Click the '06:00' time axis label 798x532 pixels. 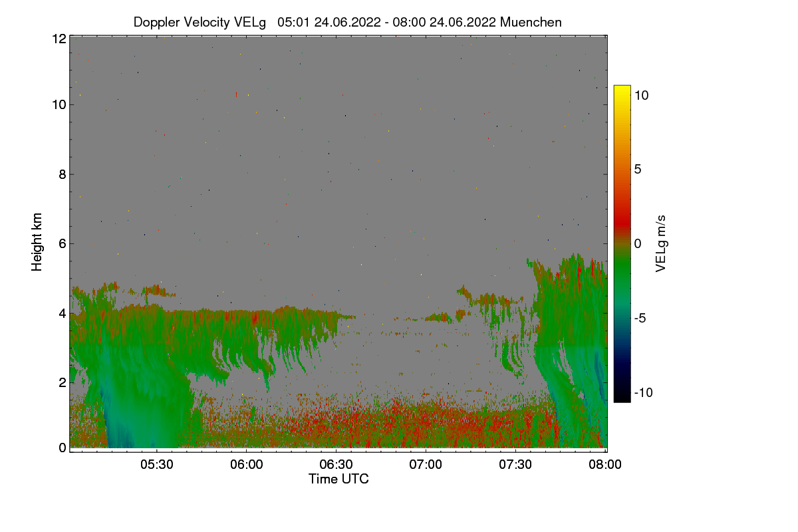coord(246,465)
